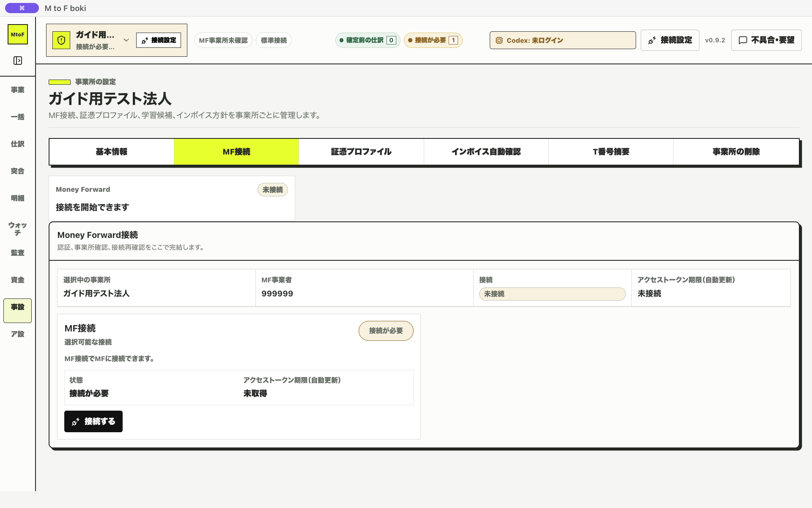Screen dimensions: 812x508
Task: Click the 接続が必要 pill in the MF接続 card
Action: pos(386,331)
